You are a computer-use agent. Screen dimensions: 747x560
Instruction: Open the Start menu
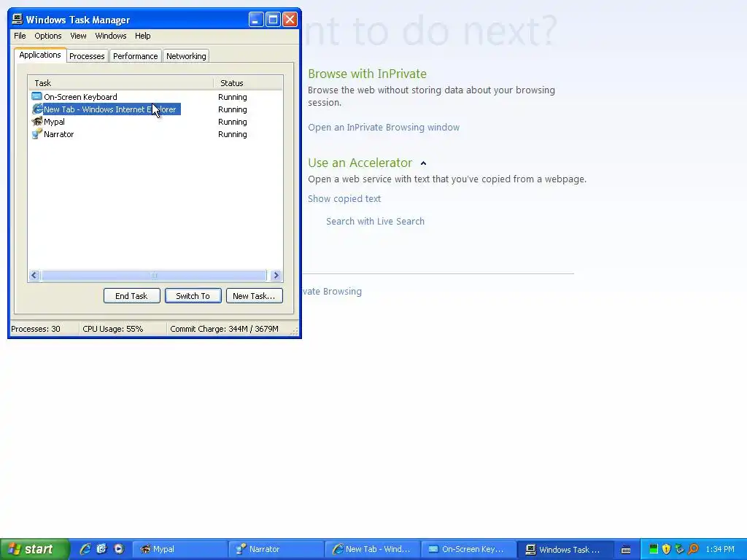(35, 549)
